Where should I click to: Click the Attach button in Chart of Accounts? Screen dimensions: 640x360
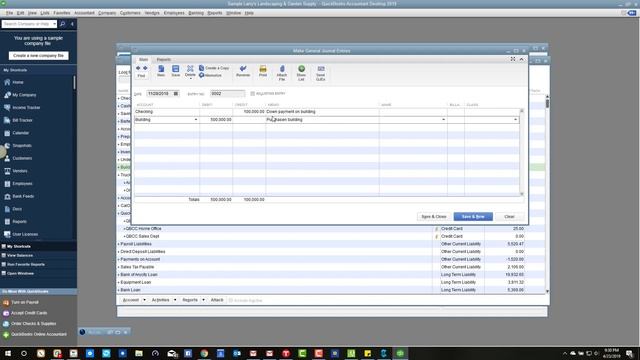(217, 300)
